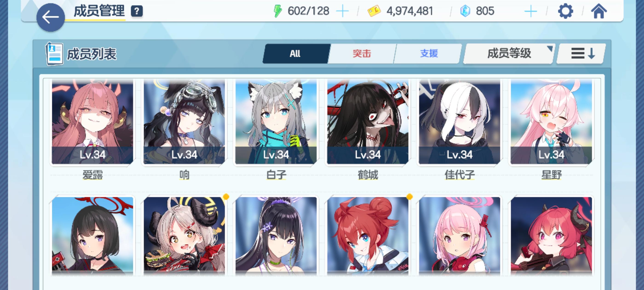644x290 pixels.
Task: Open member 鹤城 portrait card
Action: point(368,122)
